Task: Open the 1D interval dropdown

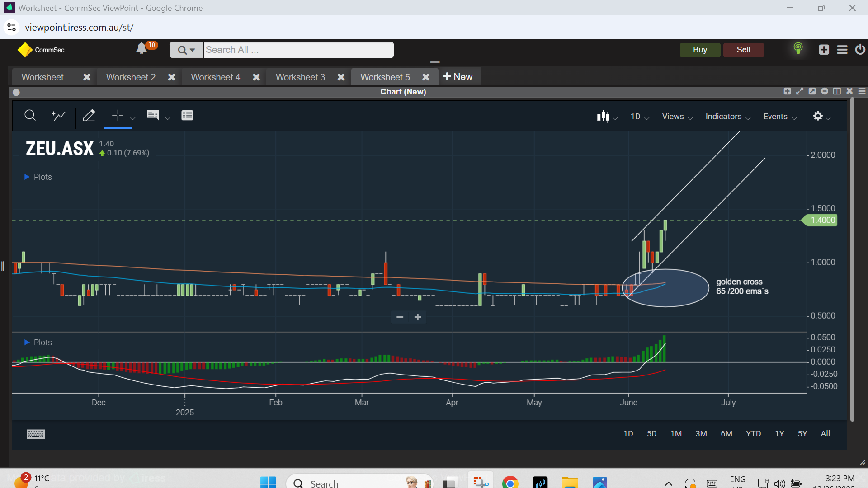Action: [640, 117]
